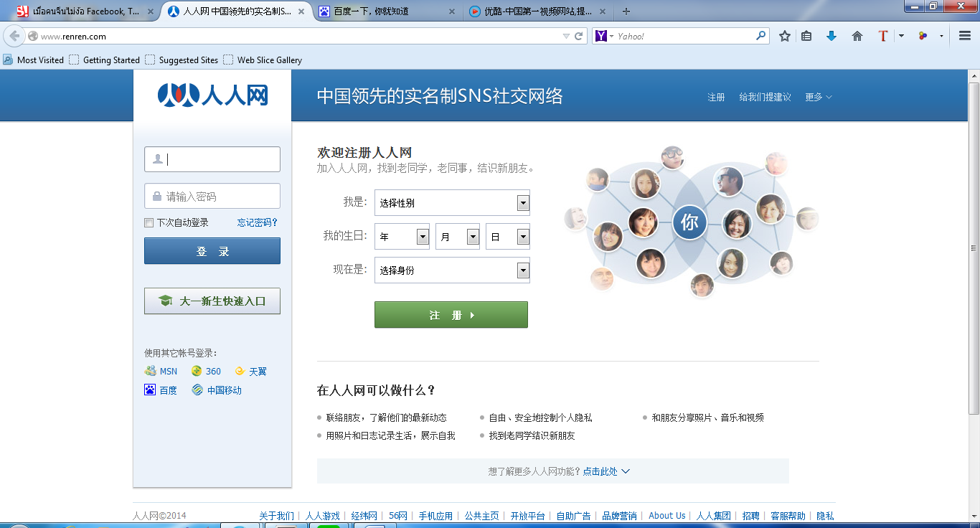Click the Most Visited bookmark
The height and width of the screenshot is (528, 980).
click(x=34, y=60)
